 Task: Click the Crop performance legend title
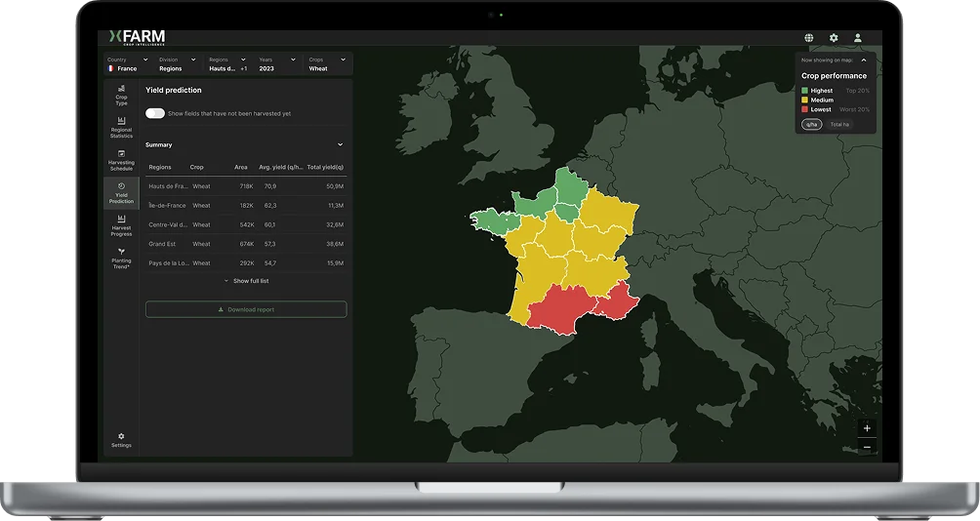click(x=834, y=75)
